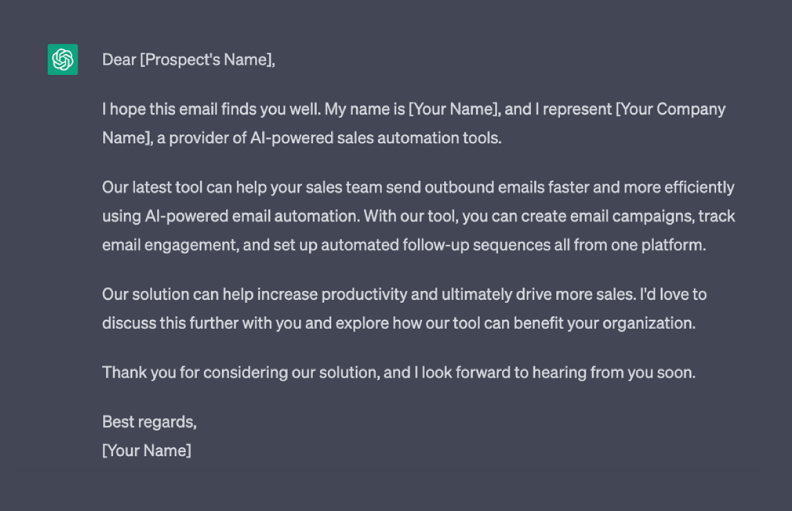Click the [Prospect's Name] placeholder in greeting

click(x=207, y=60)
